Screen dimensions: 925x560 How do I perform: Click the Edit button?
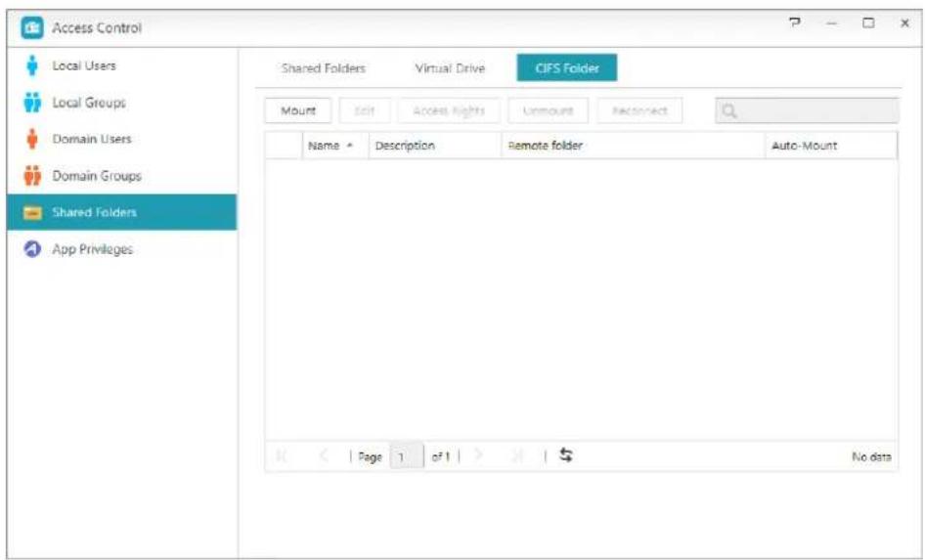365,110
